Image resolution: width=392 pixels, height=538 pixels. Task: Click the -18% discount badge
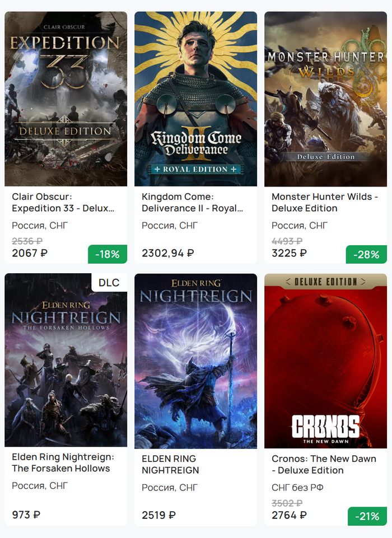(x=108, y=254)
